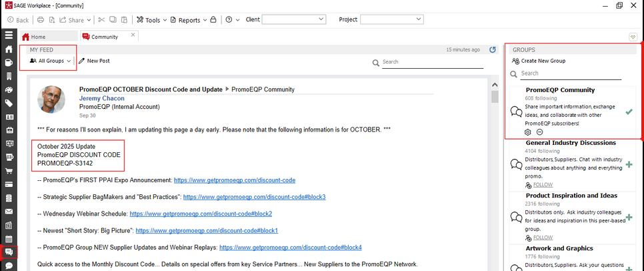Viewport: 644px width, 271px height.
Task: Open the credit card sidebar icon
Action: coord(9,185)
